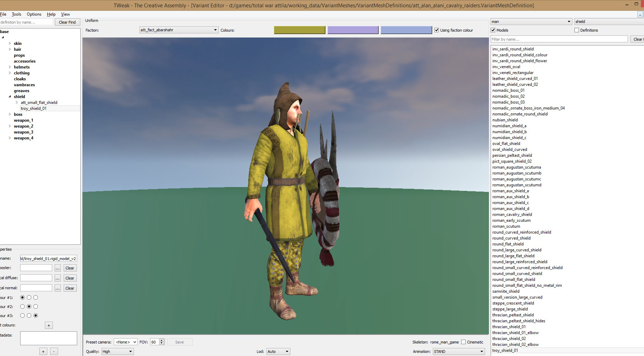This screenshot has height=356, width=644.
Task: Click the minus button below the metadata box
Action: [x=54, y=351]
